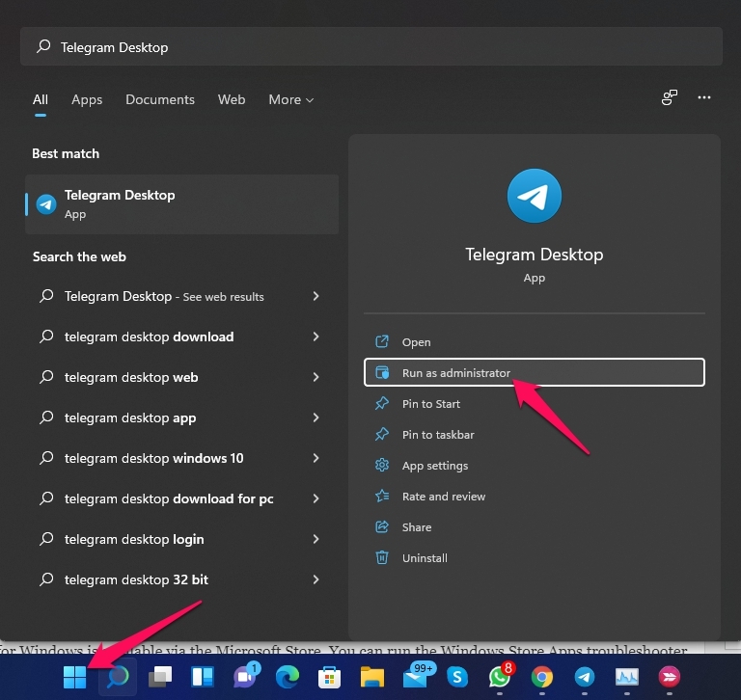Screen dimensions: 741x700
Task: Select Pin to taskbar
Action: pyautogui.click(x=535, y=435)
